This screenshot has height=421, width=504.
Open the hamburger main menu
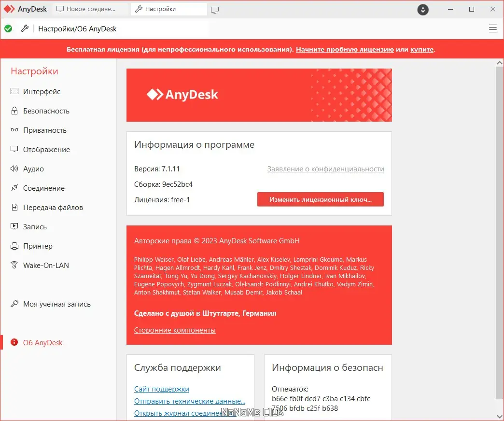point(492,28)
